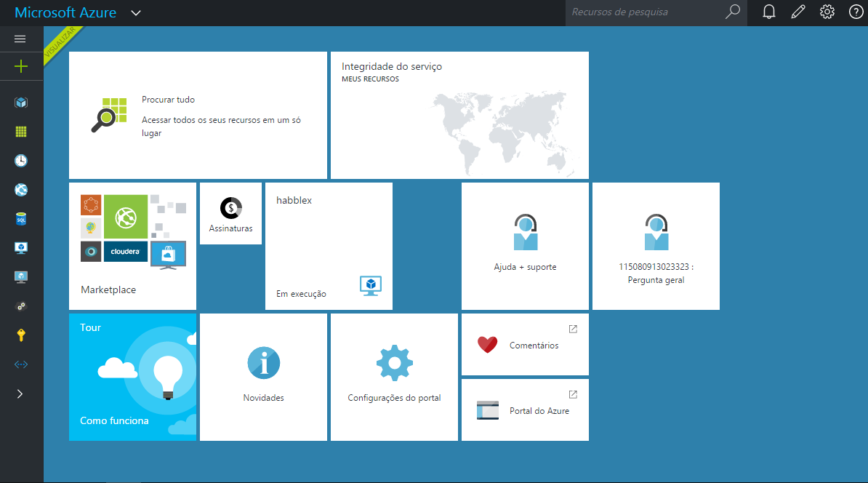The width and height of the screenshot is (868, 483).
Task: Click the search magnifier icon
Action: pos(733,12)
